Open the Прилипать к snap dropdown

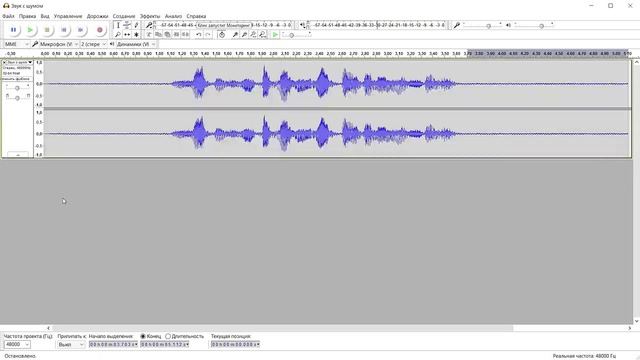[71, 344]
